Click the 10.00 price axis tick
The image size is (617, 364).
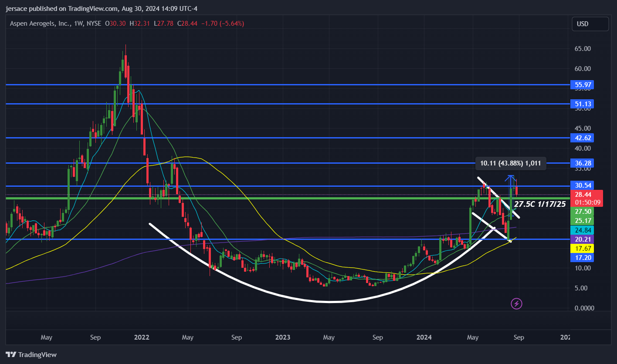pyautogui.click(x=583, y=268)
